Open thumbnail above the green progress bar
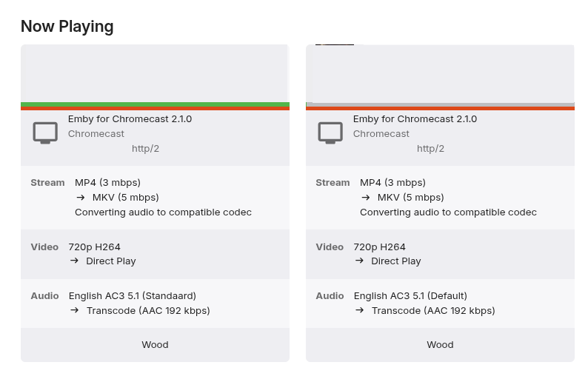The width and height of the screenshot is (588, 382). tap(155, 73)
